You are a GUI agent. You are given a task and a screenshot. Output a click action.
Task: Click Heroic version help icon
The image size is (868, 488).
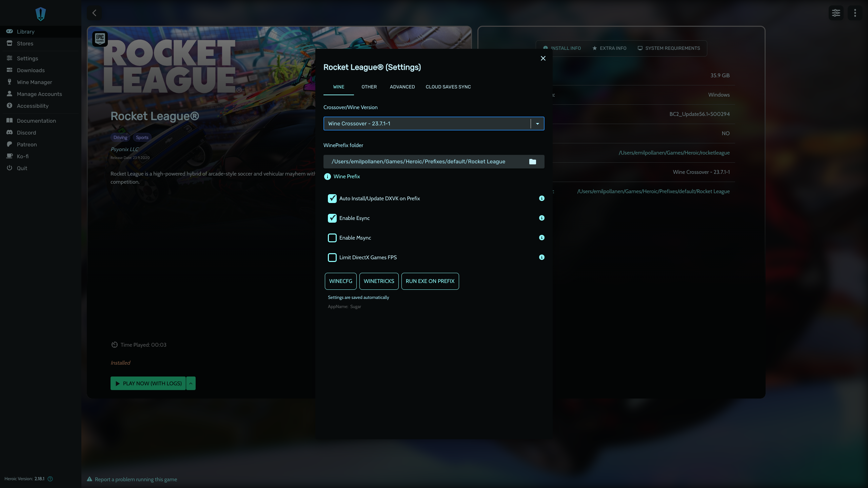click(50, 479)
